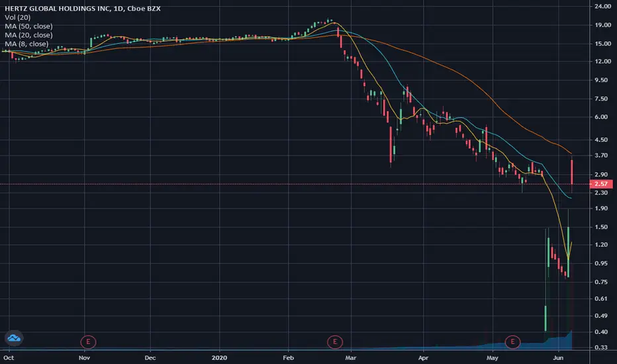Click the 3.70 price axis label

tap(601, 156)
